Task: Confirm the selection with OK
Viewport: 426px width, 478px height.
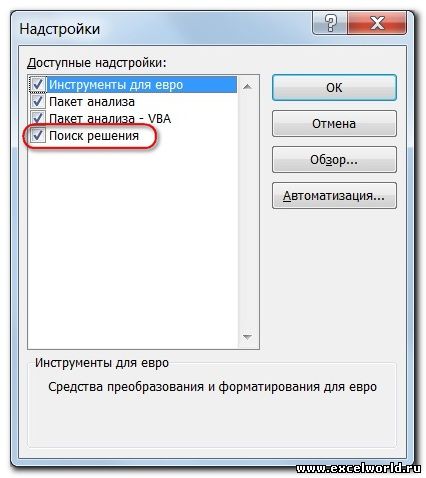Action: 334,88
